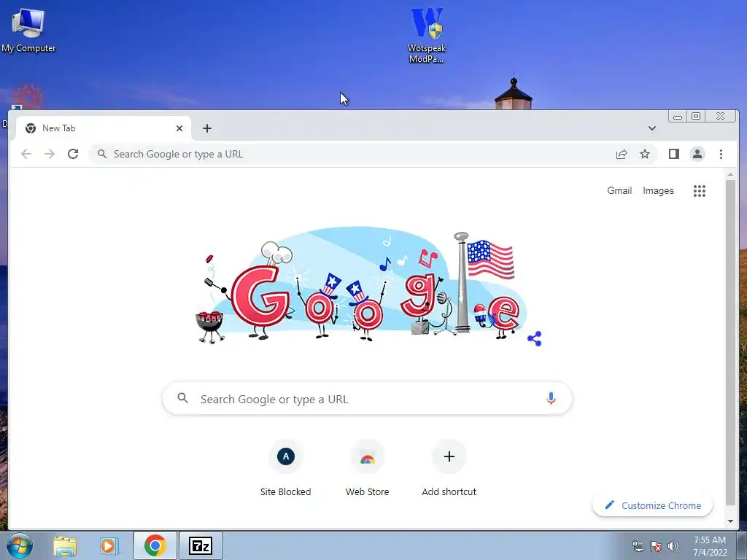Viewport: 747px width, 560px height.
Task: Open a new tab with plus button
Action: [x=206, y=128]
